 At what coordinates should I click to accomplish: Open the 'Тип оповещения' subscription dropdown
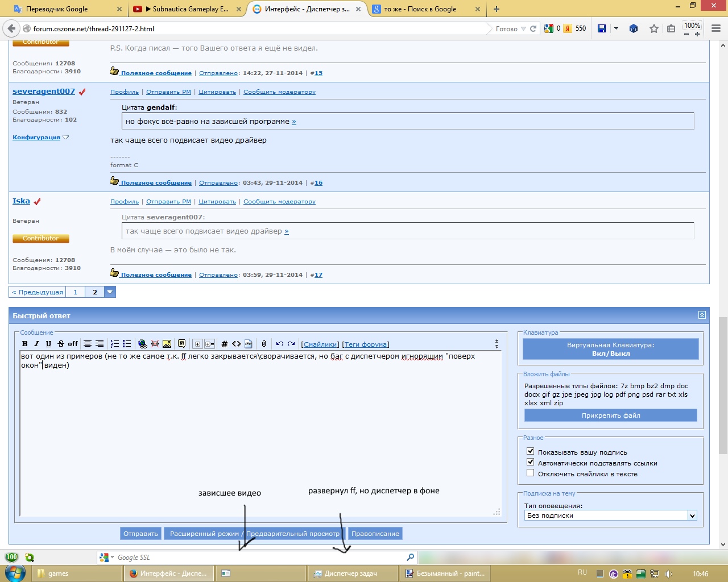[692, 516]
